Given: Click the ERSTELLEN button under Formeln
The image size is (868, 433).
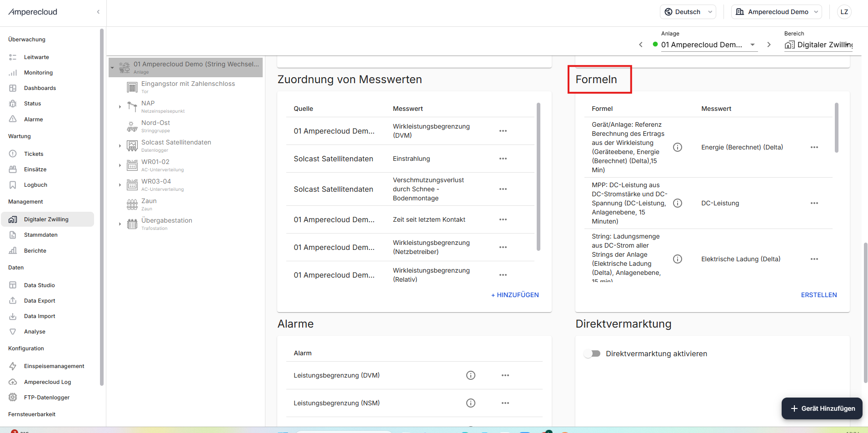Looking at the screenshot, I should 818,295.
